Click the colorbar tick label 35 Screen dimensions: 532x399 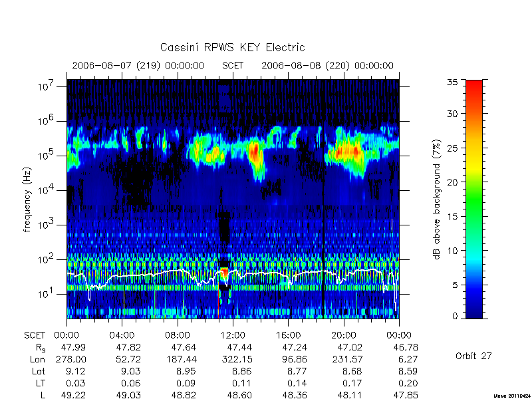coord(452,82)
